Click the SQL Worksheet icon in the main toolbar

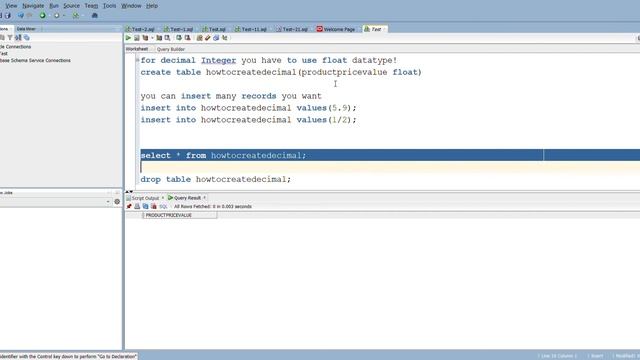(x=76, y=16)
